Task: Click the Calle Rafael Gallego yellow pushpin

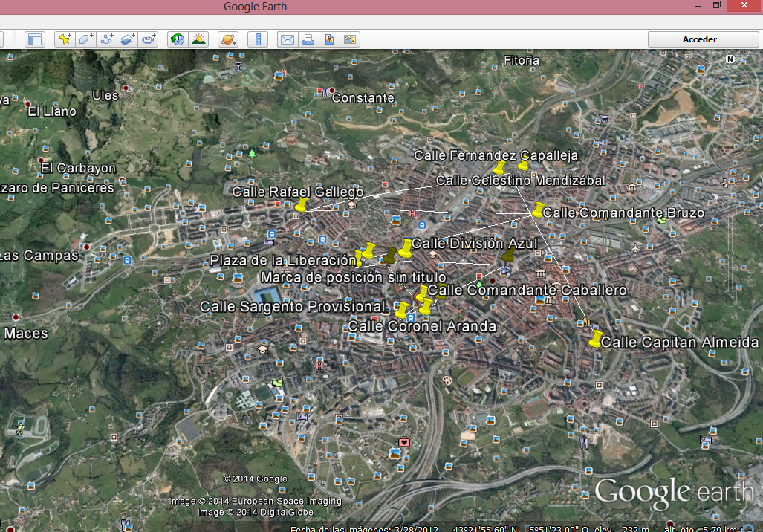Action: pos(301,205)
